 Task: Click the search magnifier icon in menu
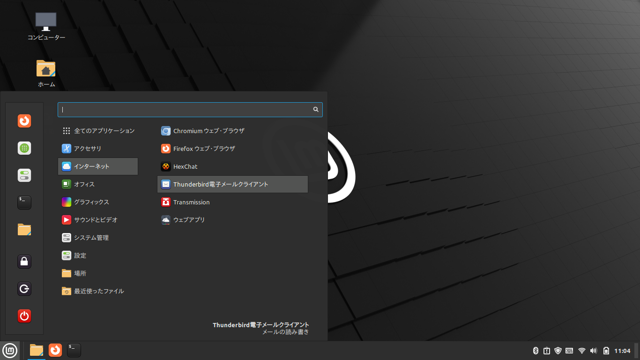click(316, 109)
